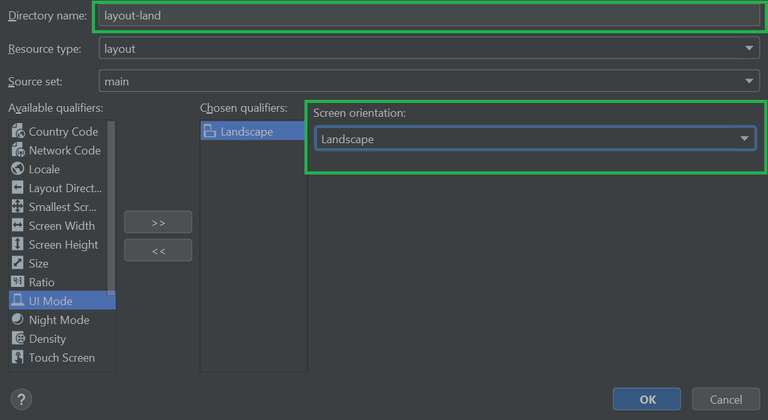The image size is (768, 420).
Task: Click the Night Mode moon icon
Action: pyautogui.click(x=18, y=319)
